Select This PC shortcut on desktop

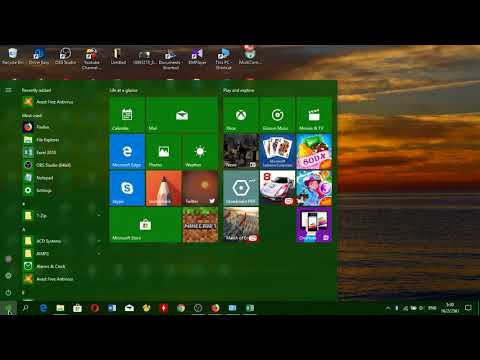tap(223, 59)
